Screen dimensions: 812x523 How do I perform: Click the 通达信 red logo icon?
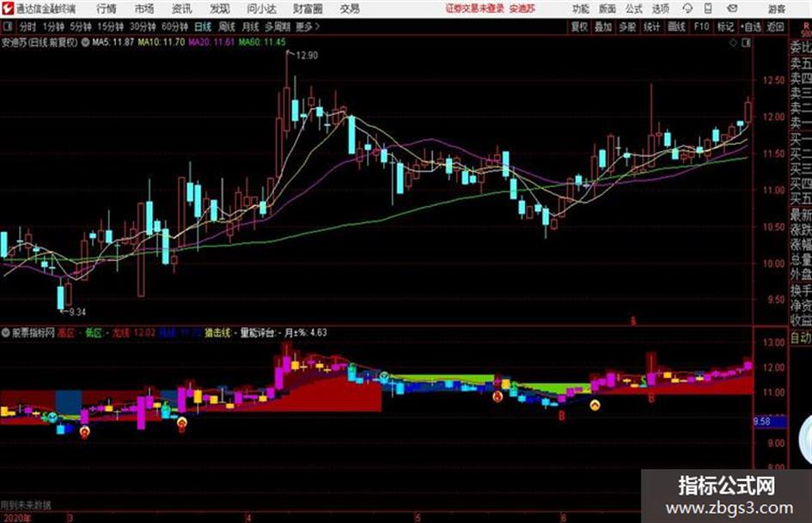pyautogui.click(x=7, y=9)
